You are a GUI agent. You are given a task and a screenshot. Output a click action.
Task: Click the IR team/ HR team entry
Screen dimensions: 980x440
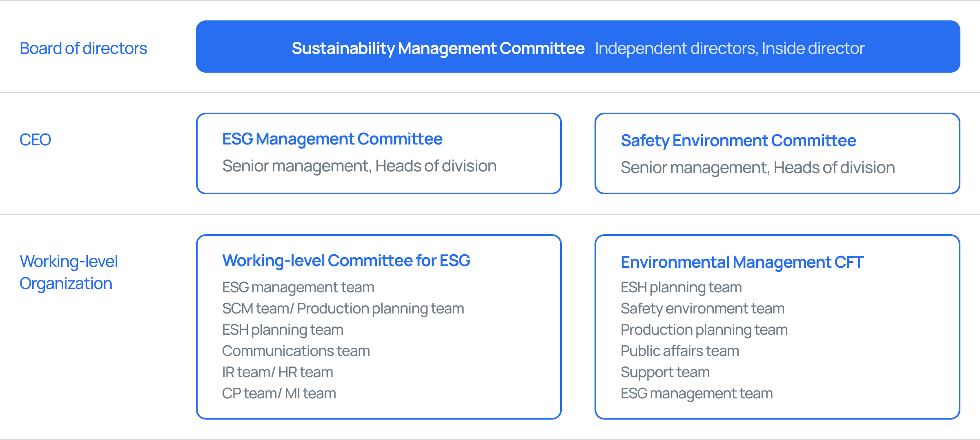pyautogui.click(x=277, y=372)
